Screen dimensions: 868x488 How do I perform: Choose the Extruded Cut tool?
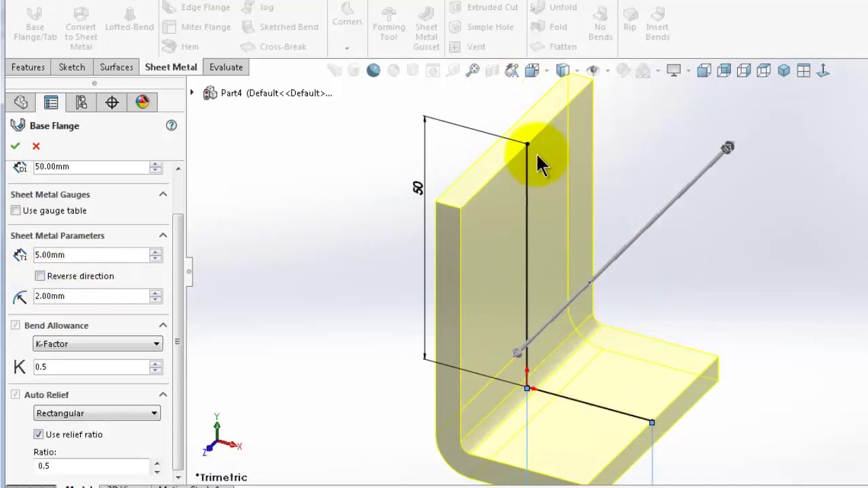point(484,7)
